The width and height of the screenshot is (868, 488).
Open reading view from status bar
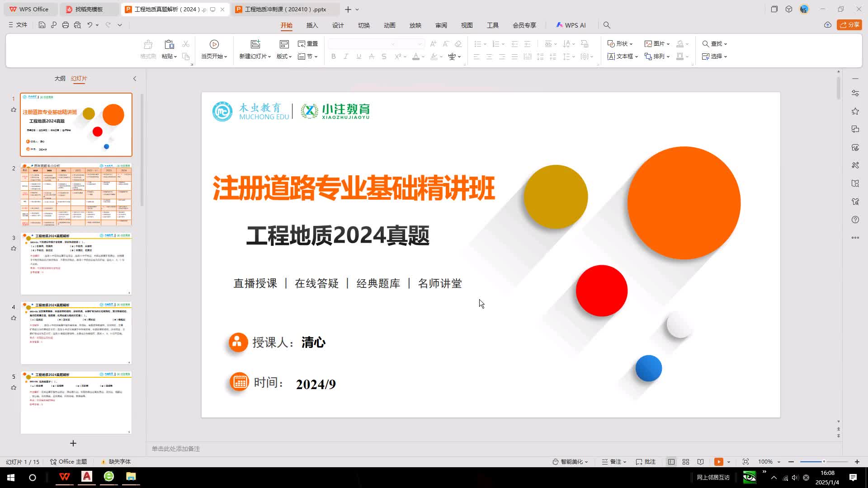tap(700, 462)
